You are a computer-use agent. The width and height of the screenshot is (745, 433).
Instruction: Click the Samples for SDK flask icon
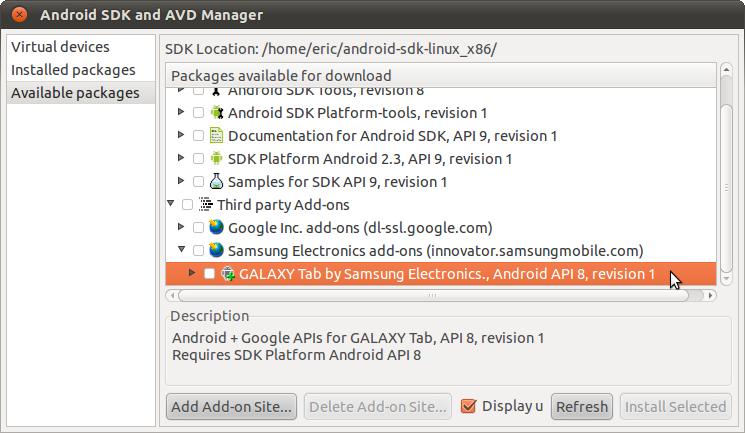(216, 181)
